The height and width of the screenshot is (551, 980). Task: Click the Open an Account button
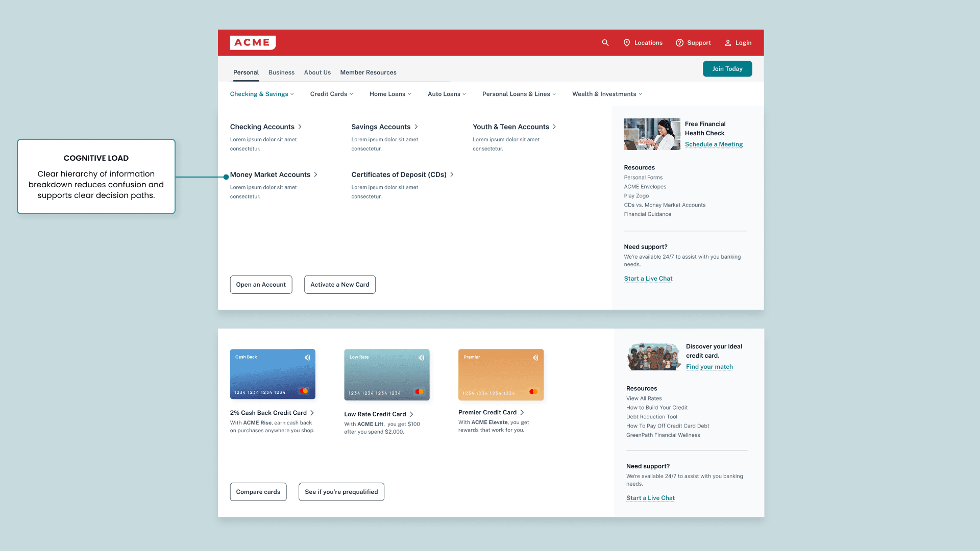(x=261, y=285)
